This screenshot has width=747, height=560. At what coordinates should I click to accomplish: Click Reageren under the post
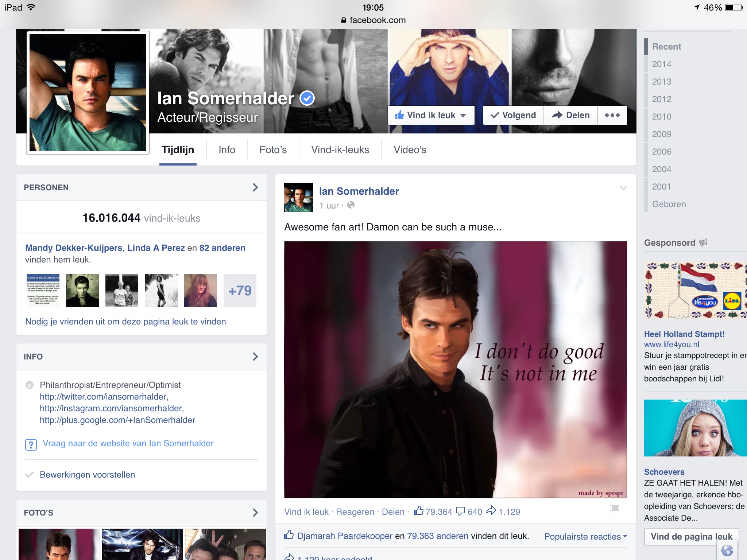[x=355, y=512]
